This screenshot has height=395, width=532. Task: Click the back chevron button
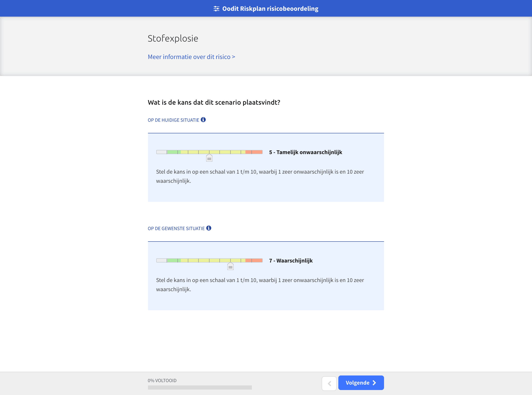(x=329, y=383)
